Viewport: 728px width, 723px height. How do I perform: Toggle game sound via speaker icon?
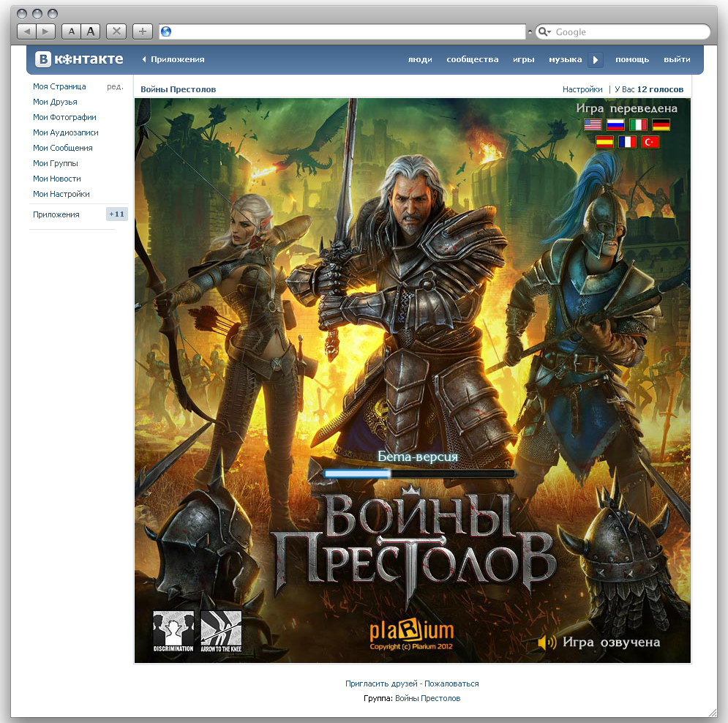[x=547, y=643]
